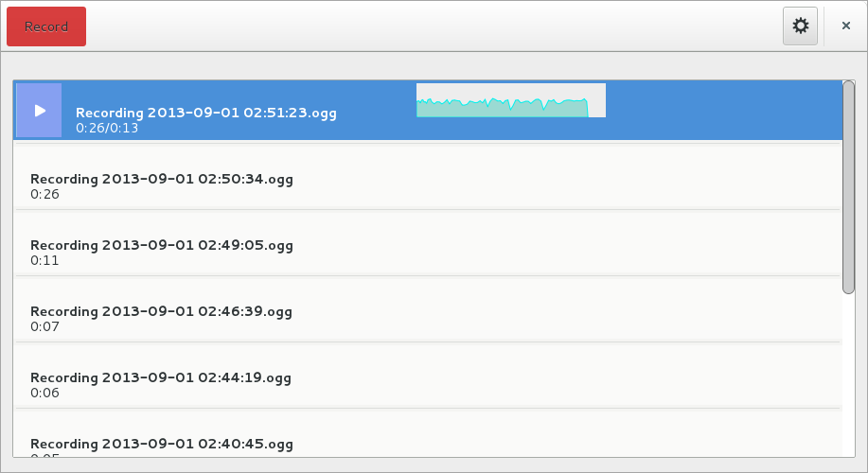Select Recording 2013-09-01 02:50:34.ogg
This screenshot has height=473, width=868.
coord(427,178)
